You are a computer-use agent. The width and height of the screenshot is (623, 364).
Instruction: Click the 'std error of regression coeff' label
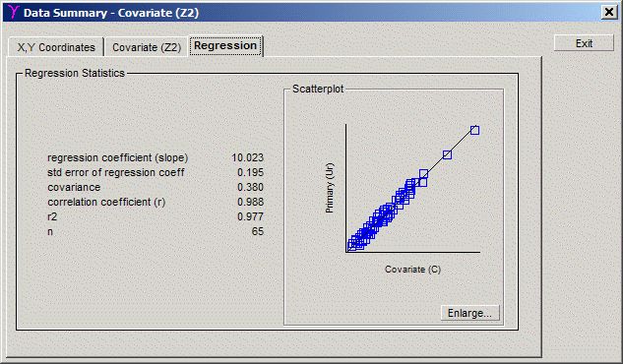click(115, 172)
